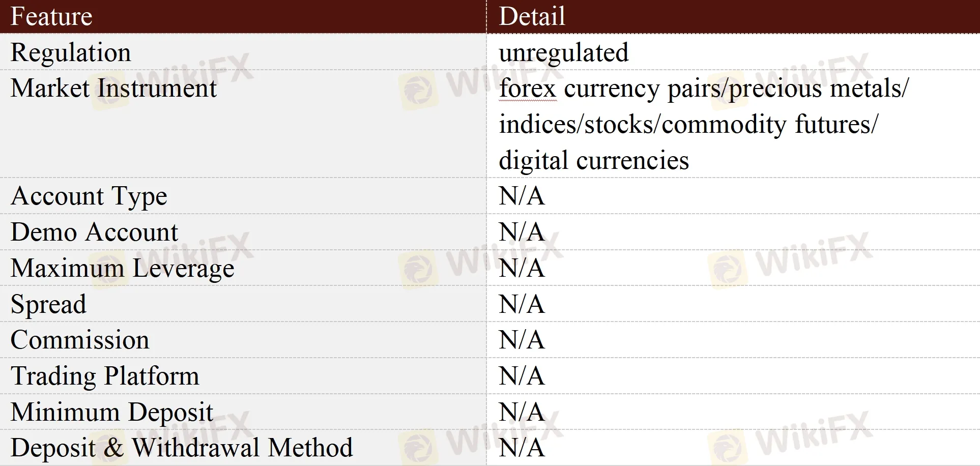Click the N/A value for Commission
980x466 pixels.
[x=522, y=340]
